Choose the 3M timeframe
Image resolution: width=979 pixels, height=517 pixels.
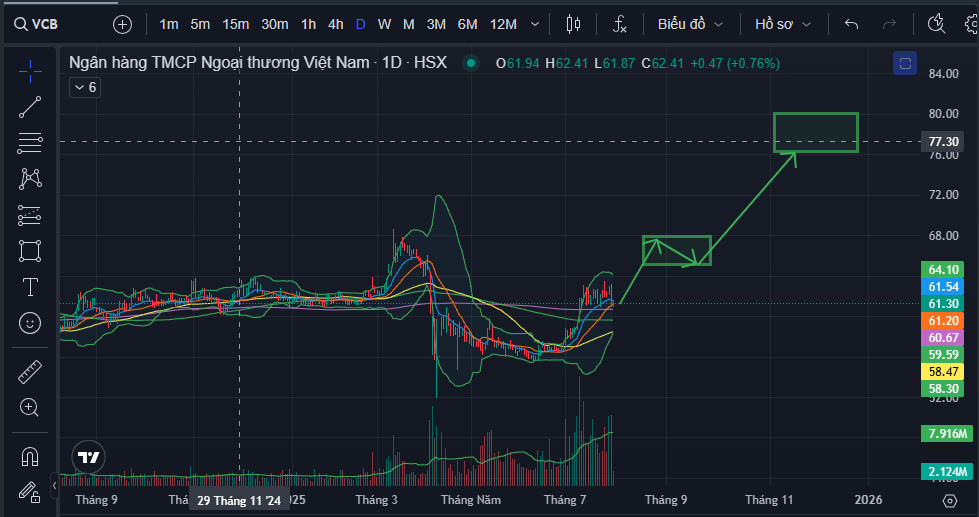point(436,24)
